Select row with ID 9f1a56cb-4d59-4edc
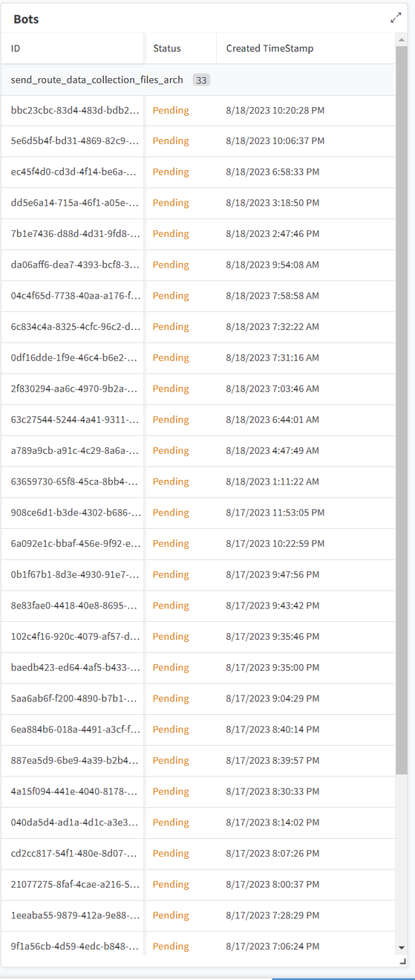Screen dimensions: 415x980 coord(198,947)
